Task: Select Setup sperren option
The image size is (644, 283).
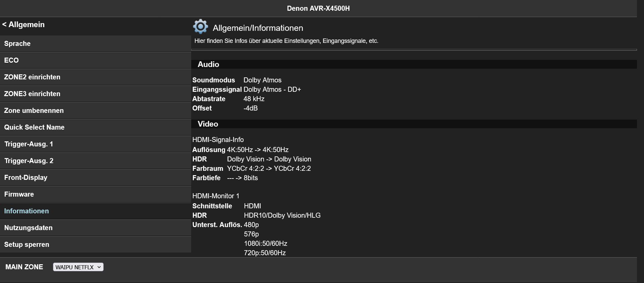Action: [x=27, y=244]
